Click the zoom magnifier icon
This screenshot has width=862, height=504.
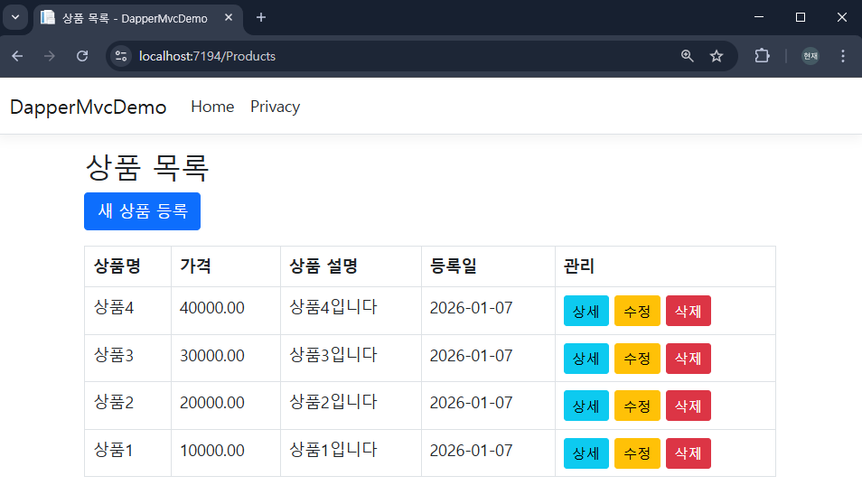pos(688,56)
